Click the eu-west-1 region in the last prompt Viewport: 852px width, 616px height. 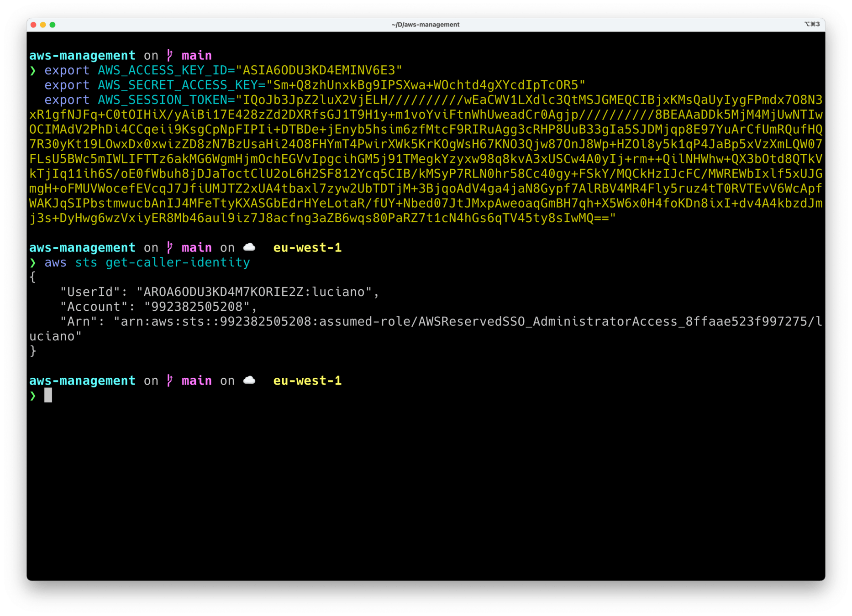pyautogui.click(x=307, y=381)
